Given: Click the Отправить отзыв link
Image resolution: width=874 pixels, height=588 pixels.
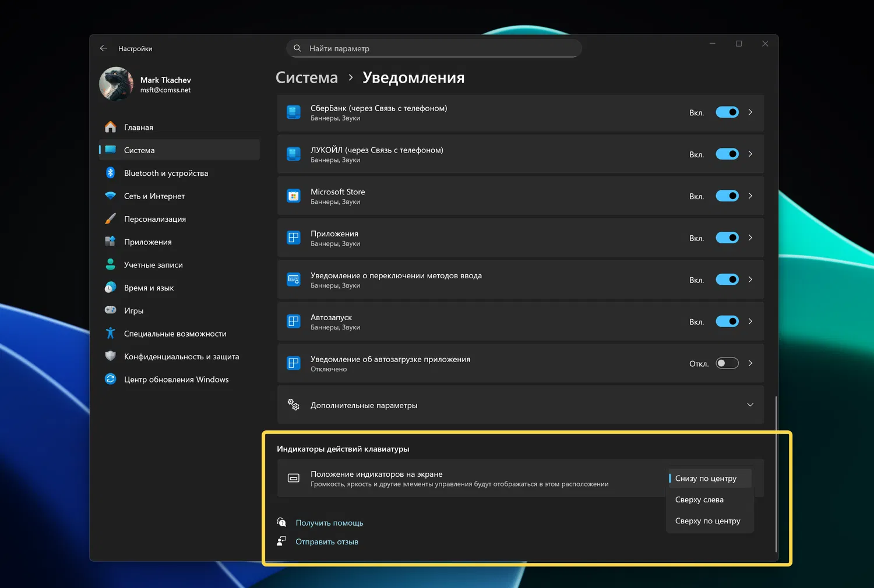Looking at the screenshot, I should (x=327, y=541).
